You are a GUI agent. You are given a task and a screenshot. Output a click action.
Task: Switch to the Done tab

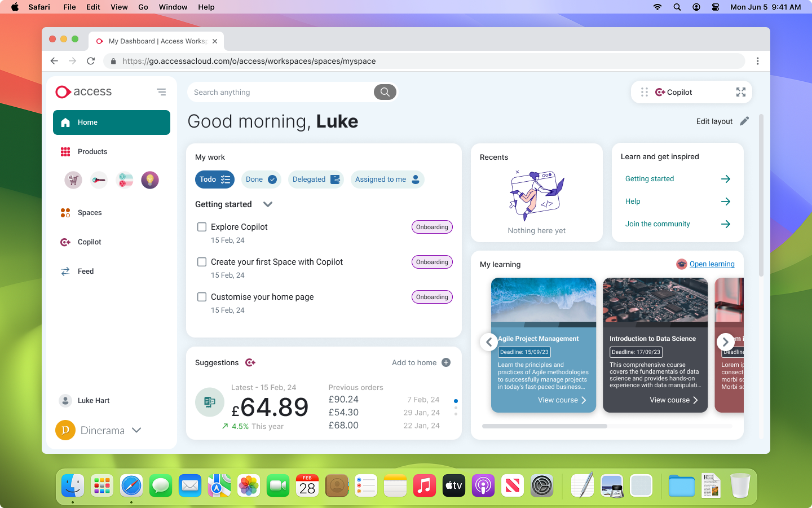(x=261, y=179)
